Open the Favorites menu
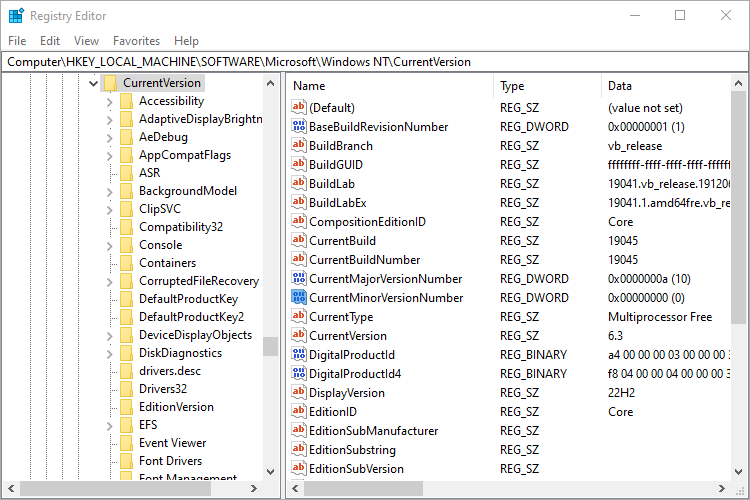750x500 pixels. tap(136, 41)
